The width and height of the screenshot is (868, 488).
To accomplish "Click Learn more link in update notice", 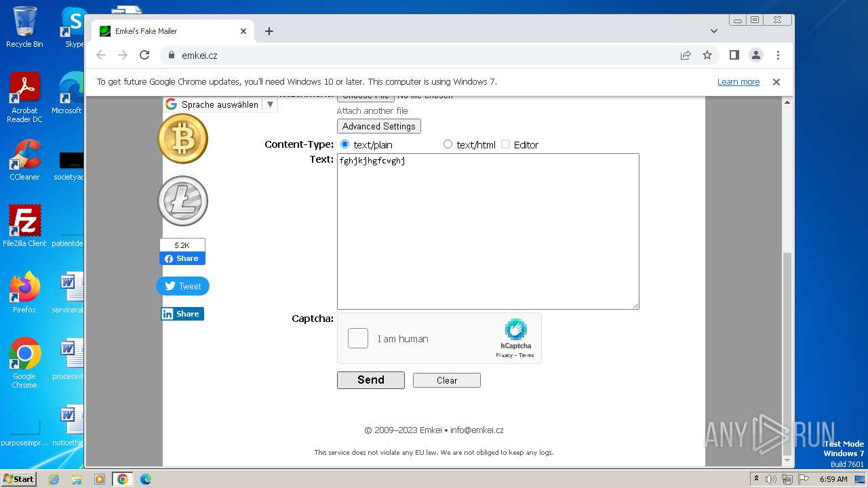I will (x=738, y=82).
